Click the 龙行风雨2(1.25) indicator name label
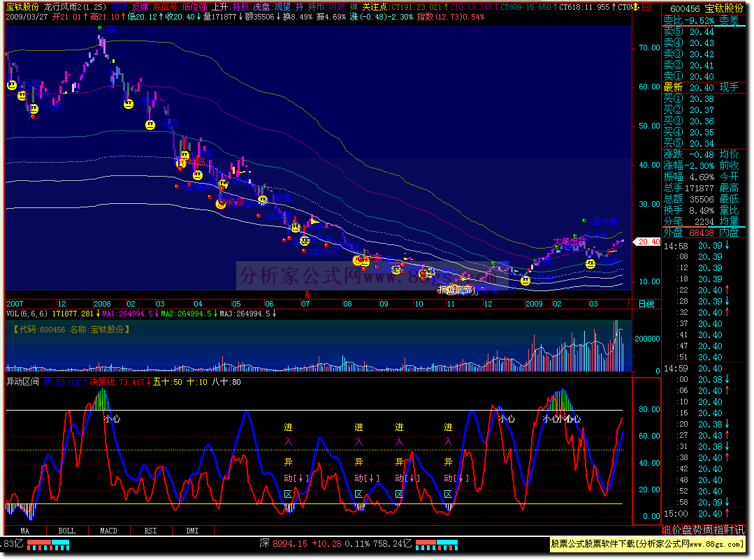 (x=75, y=7)
